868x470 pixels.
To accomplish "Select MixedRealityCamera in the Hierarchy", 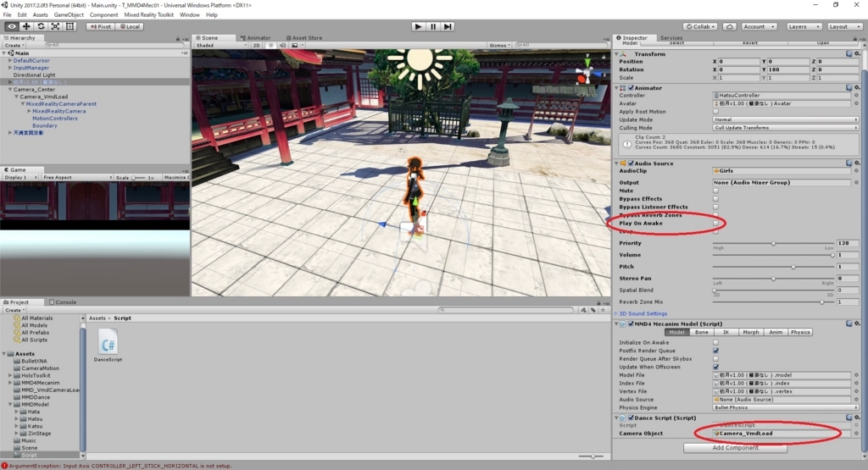I will pyautogui.click(x=58, y=111).
